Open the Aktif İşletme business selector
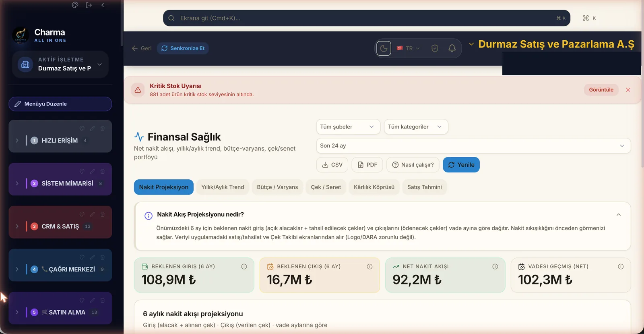 click(60, 64)
